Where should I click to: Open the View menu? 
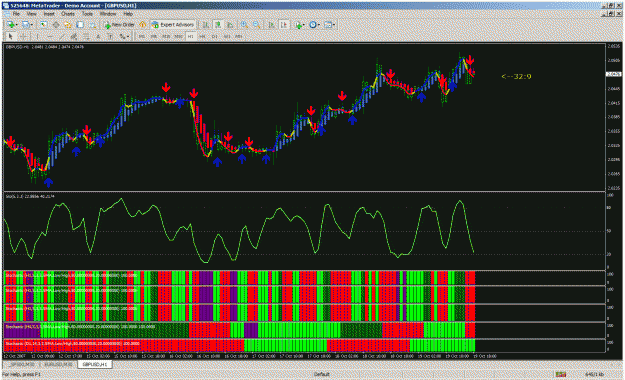point(31,14)
